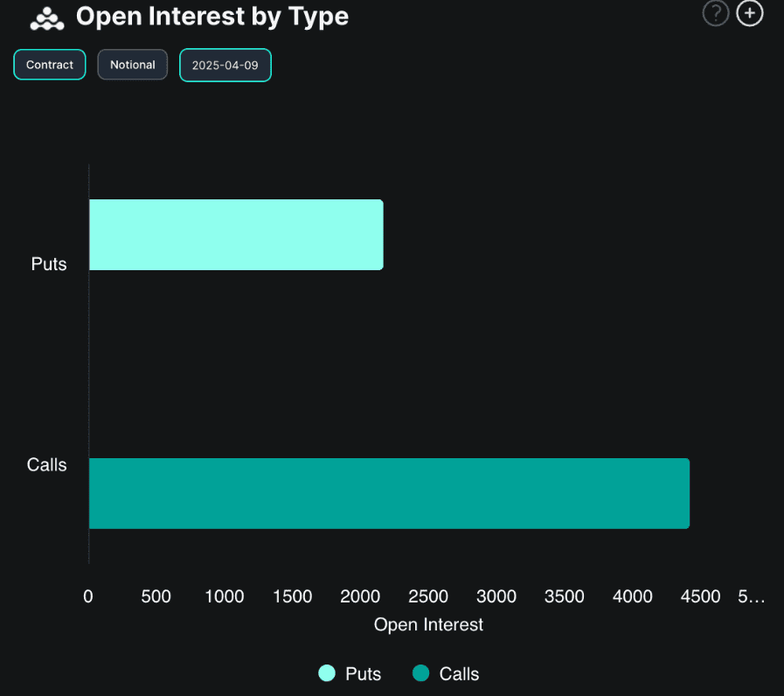Click the Puts legend label text

363,673
